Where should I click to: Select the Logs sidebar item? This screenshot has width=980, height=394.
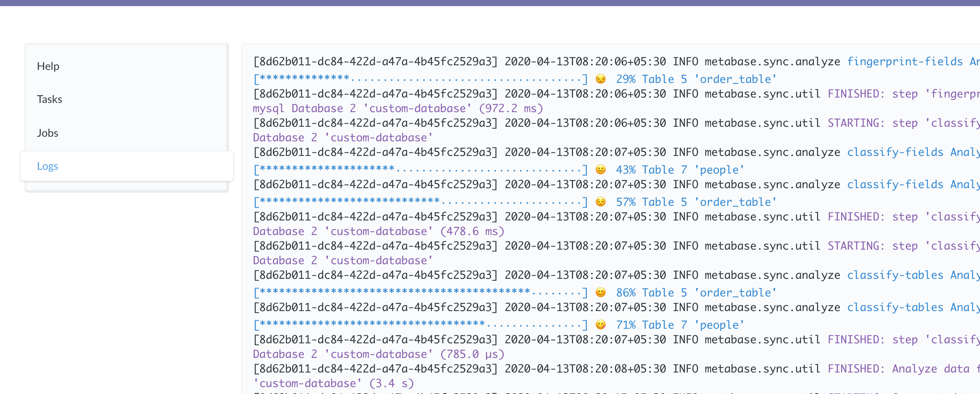(x=48, y=166)
